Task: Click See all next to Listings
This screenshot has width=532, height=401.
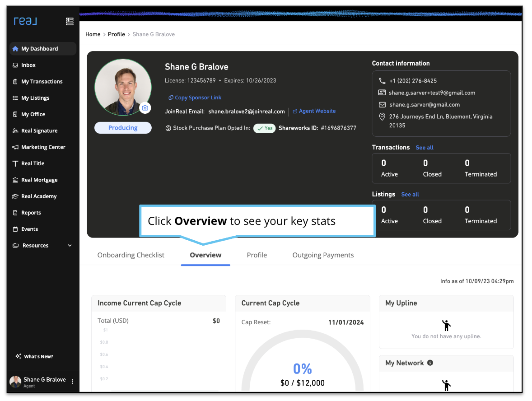Action: coord(410,195)
